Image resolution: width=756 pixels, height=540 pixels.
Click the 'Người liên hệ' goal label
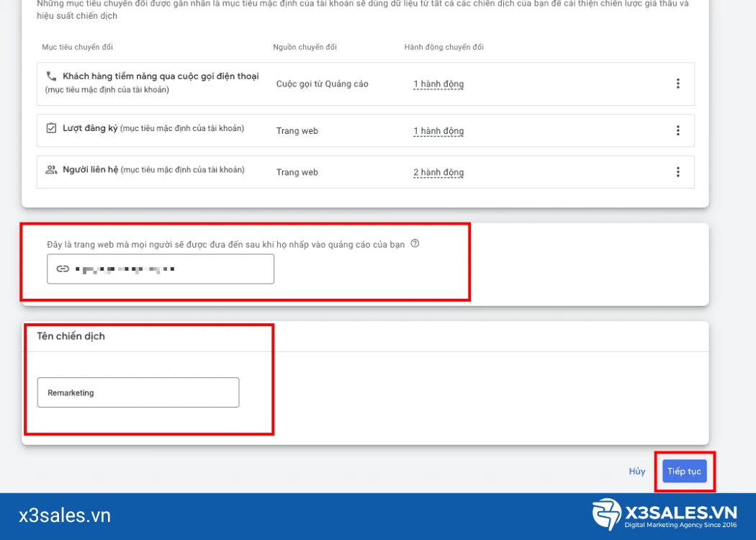point(90,170)
